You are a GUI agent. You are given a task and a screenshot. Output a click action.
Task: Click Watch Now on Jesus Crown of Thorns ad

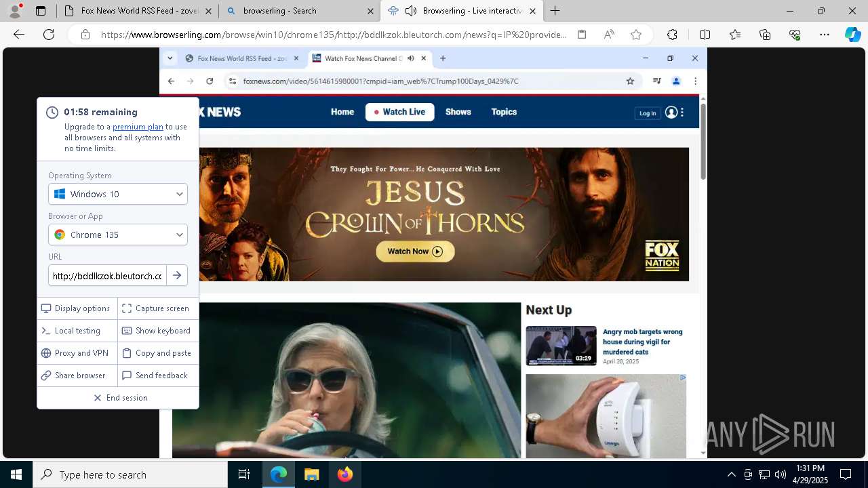pos(415,251)
